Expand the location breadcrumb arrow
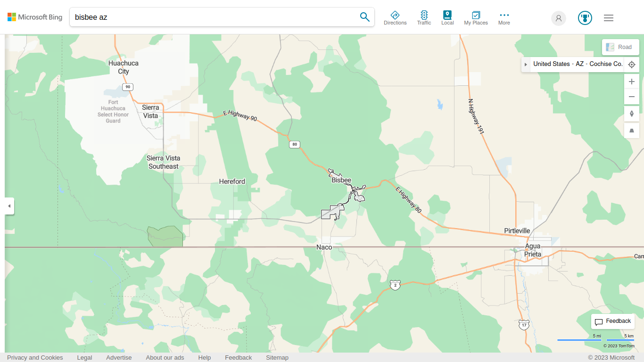The width and height of the screenshot is (644, 362). [526, 64]
